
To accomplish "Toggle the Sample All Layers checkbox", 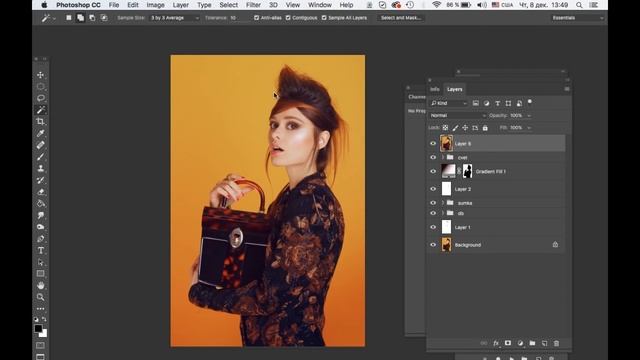I will pos(324,18).
